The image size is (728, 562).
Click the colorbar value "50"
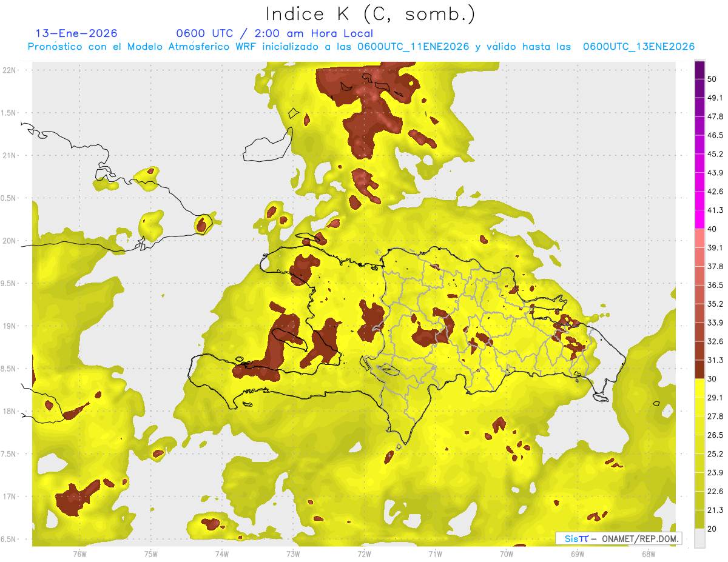point(713,79)
